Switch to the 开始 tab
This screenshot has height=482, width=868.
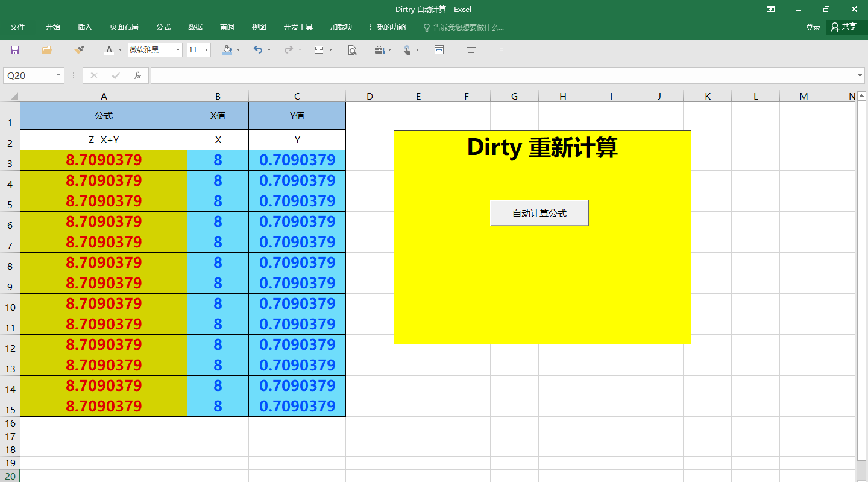click(53, 27)
